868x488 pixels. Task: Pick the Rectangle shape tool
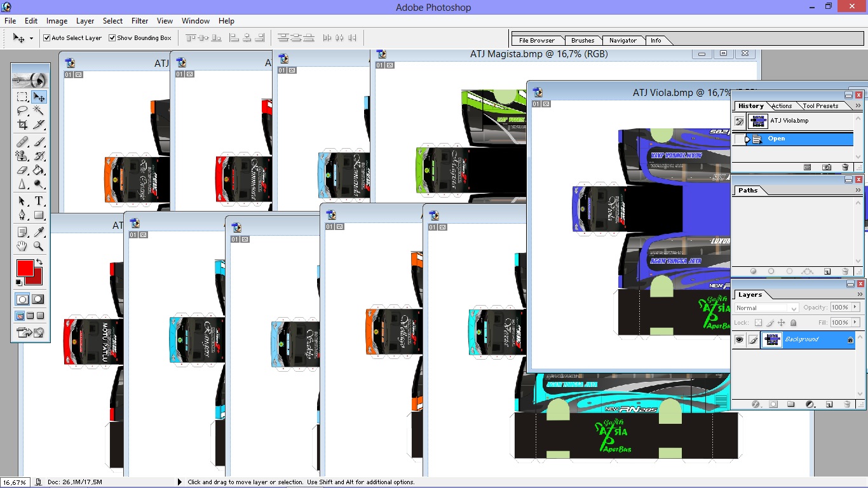pos(39,215)
